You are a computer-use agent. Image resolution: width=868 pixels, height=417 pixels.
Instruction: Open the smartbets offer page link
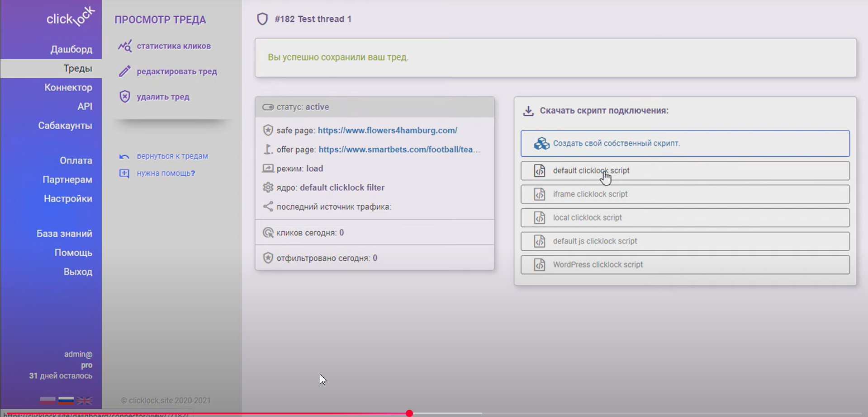pos(399,150)
